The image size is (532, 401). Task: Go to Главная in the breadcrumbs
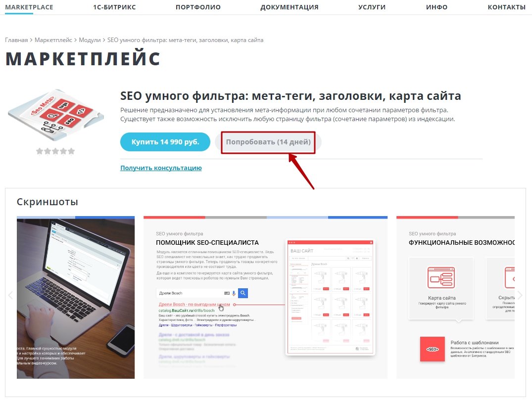pos(16,40)
